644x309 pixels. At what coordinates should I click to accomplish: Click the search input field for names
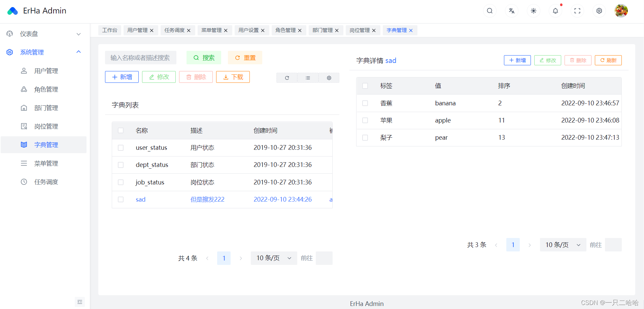[140, 58]
